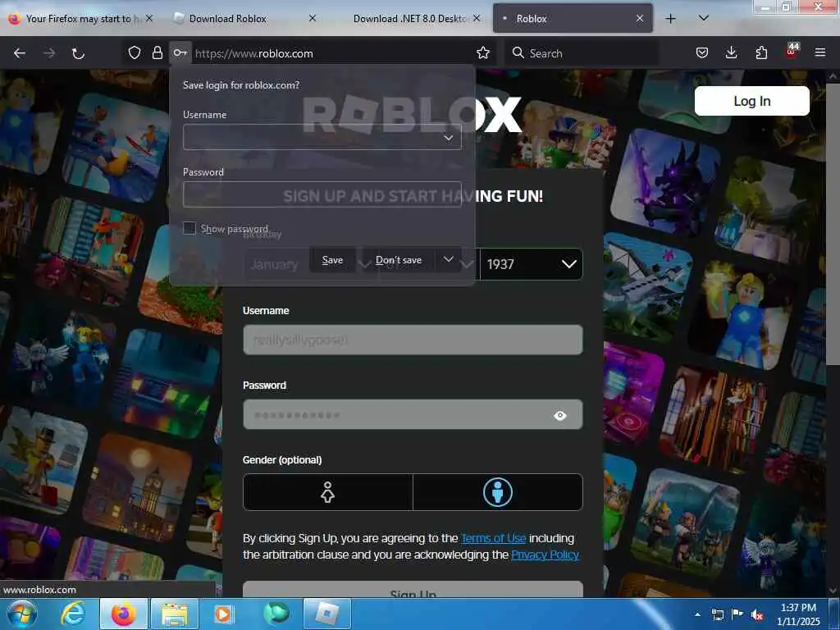This screenshot has height=630, width=840.
Task: Enable the Show password checkbox
Action: [189, 228]
